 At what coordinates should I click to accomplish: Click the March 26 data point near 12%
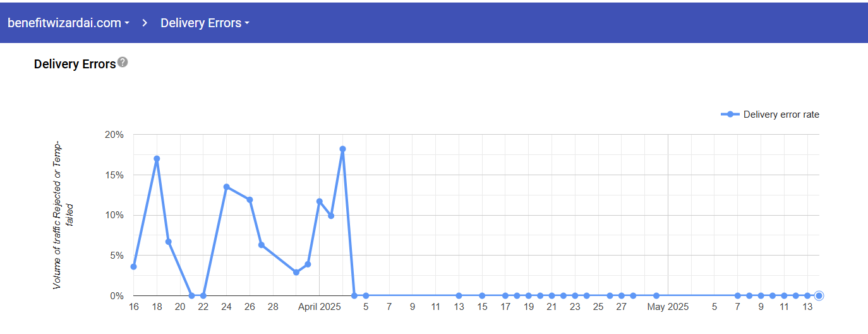(x=250, y=200)
